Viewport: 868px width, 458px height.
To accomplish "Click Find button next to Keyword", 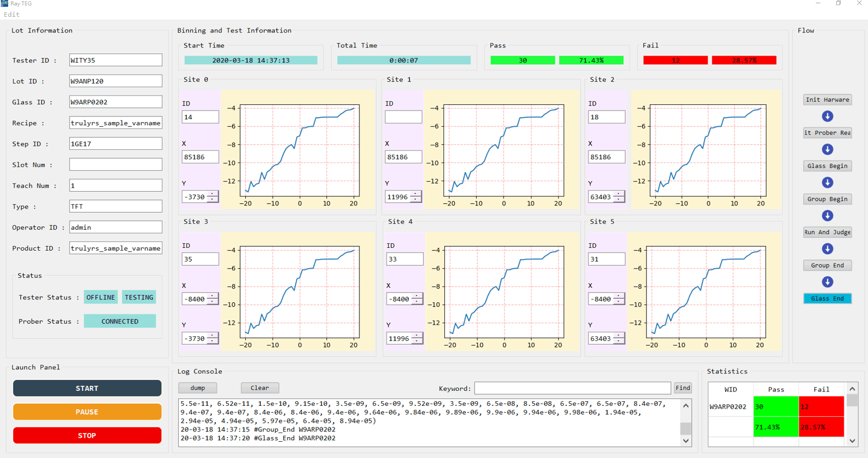I will 683,388.
